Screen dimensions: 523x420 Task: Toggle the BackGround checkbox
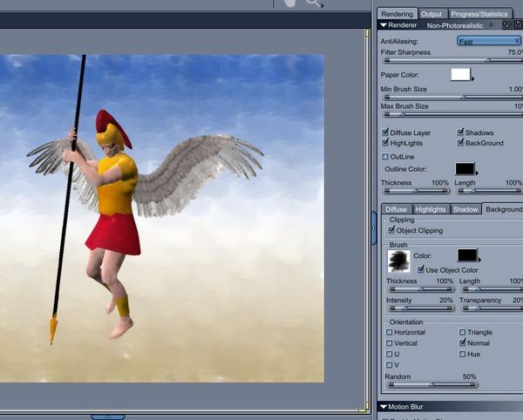460,143
